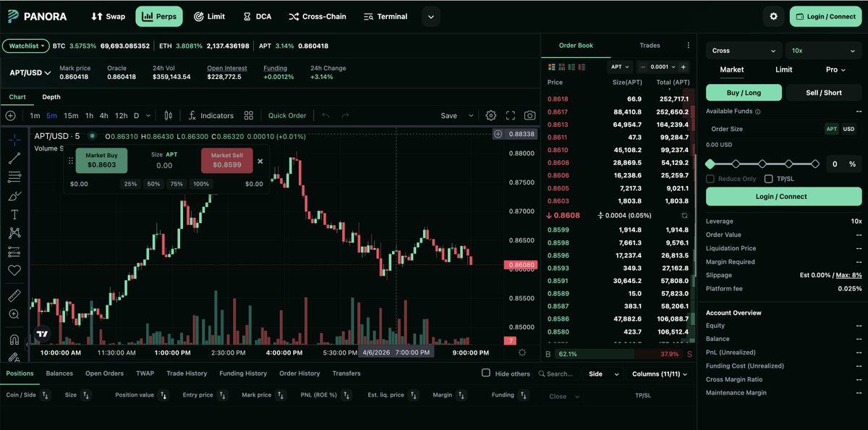Click the heart favorites icon in the drawing toolbar
Viewport: 868px width, 430px height.
[14, 270]
